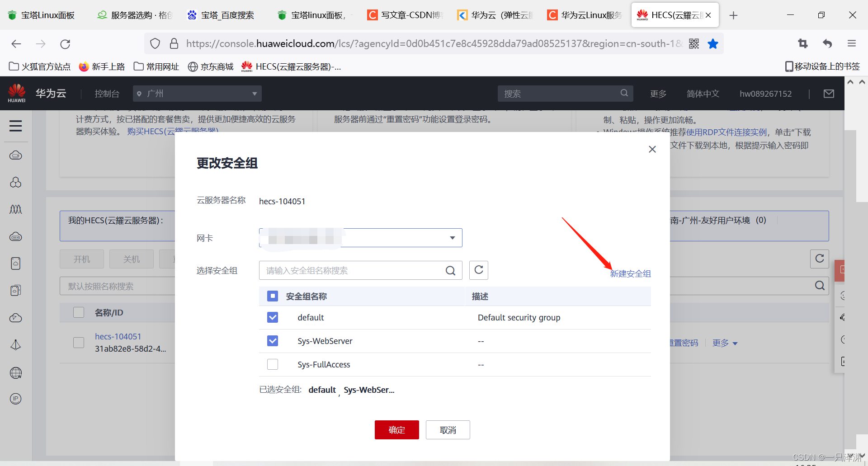The width and height of the screenshot is (868, 466).
Task: Click the magnifier in the header search box
Action: tap(624, 93)
